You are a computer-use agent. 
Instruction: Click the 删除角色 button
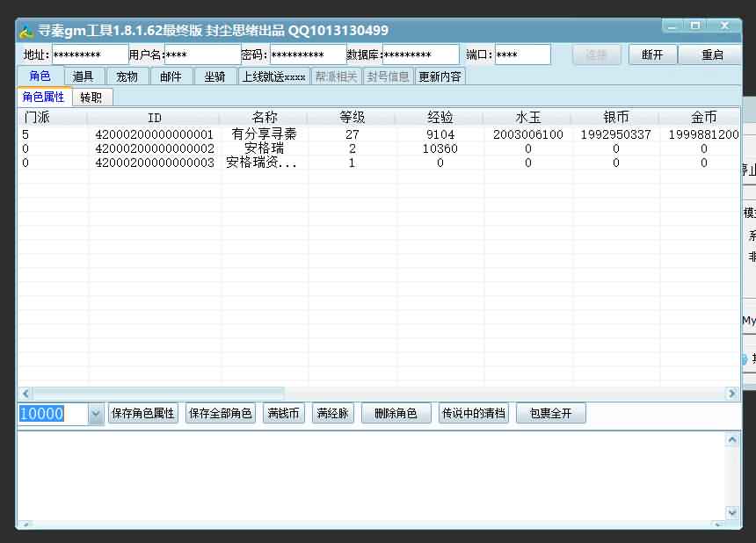click(396, 414)
